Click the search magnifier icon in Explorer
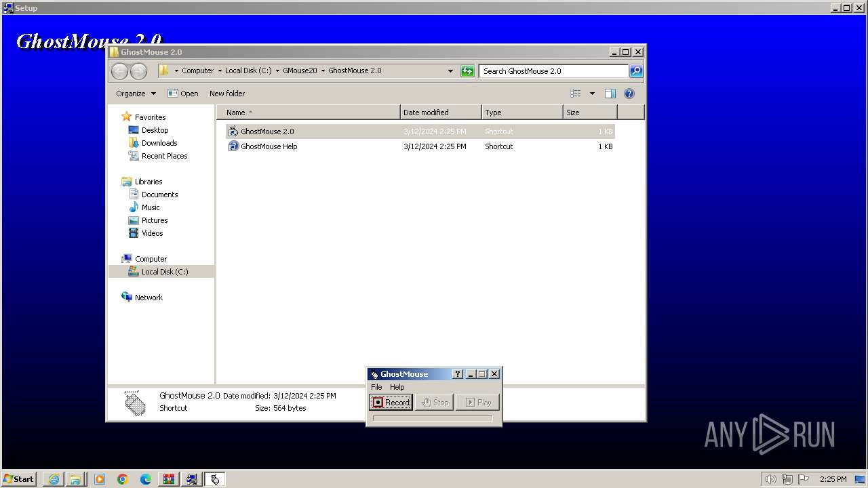The width and height of the screenshot is (868, 488). [635, 70]
